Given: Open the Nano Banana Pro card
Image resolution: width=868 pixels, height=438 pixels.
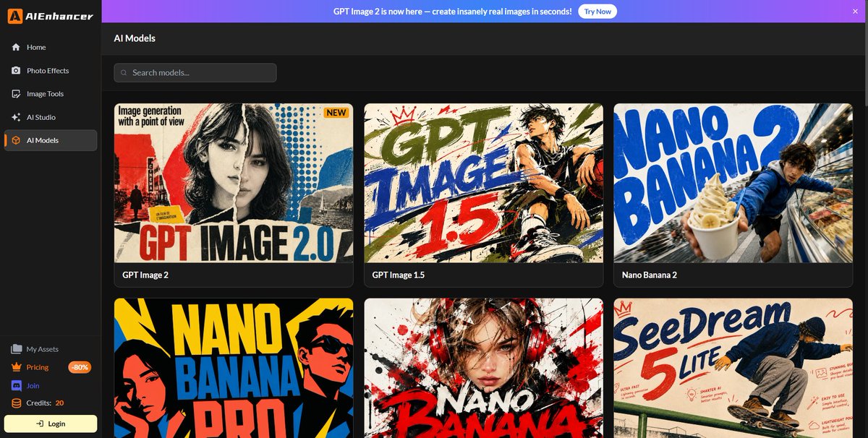Looking at the screenshot, I should coord(234,369).
